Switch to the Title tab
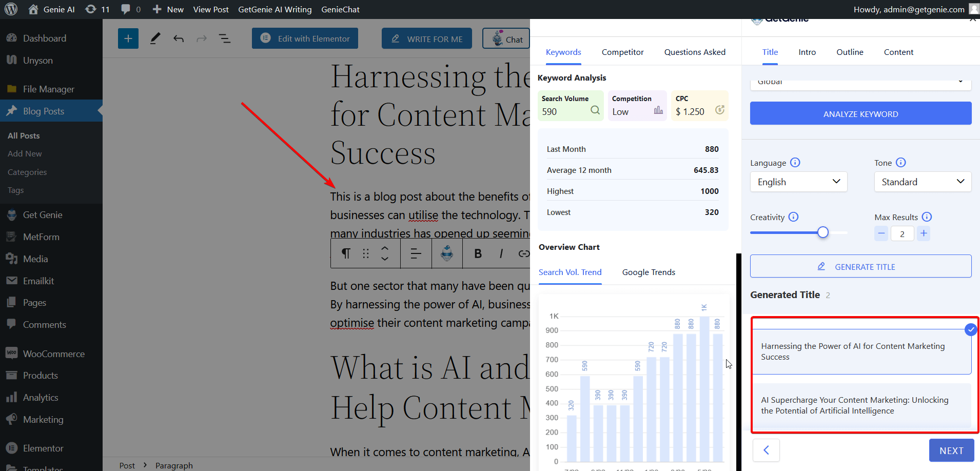 [770, 52]
